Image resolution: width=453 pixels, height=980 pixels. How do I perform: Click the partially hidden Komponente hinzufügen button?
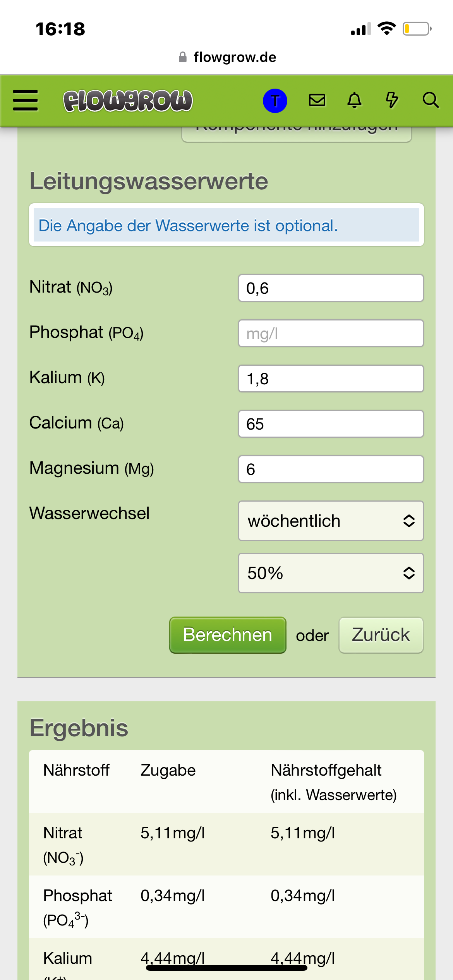click(297, 134)
